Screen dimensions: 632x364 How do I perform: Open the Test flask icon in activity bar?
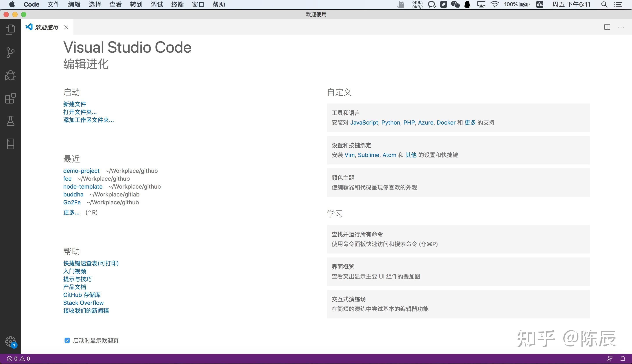[10, 121]
